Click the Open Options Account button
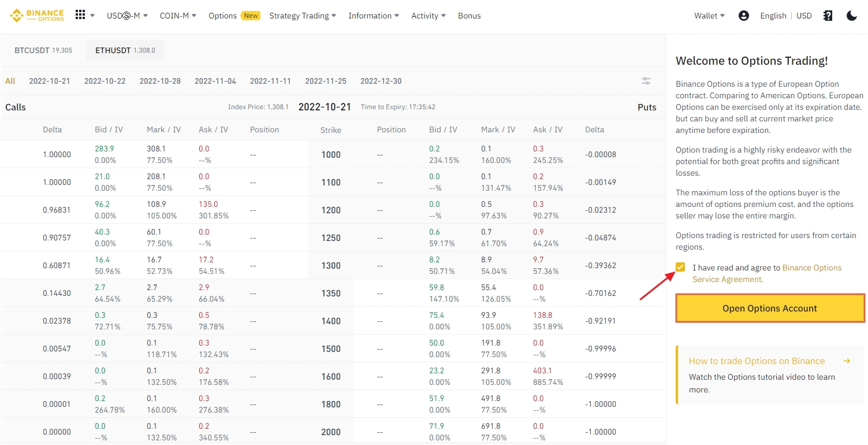Viewport: 868px width, 445px height. [x=770, y=308]
